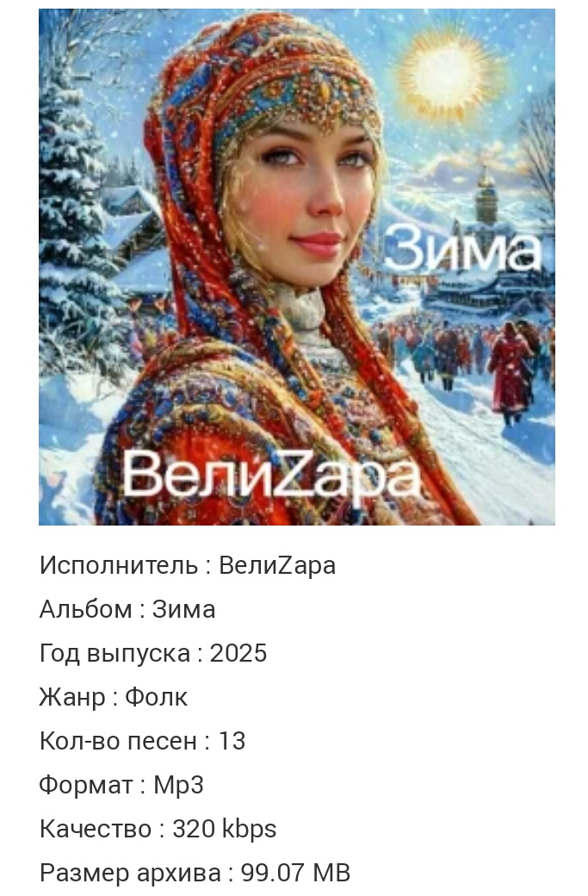Click the "Качество" label
588x896 pixels.
(x=96, y=829)
